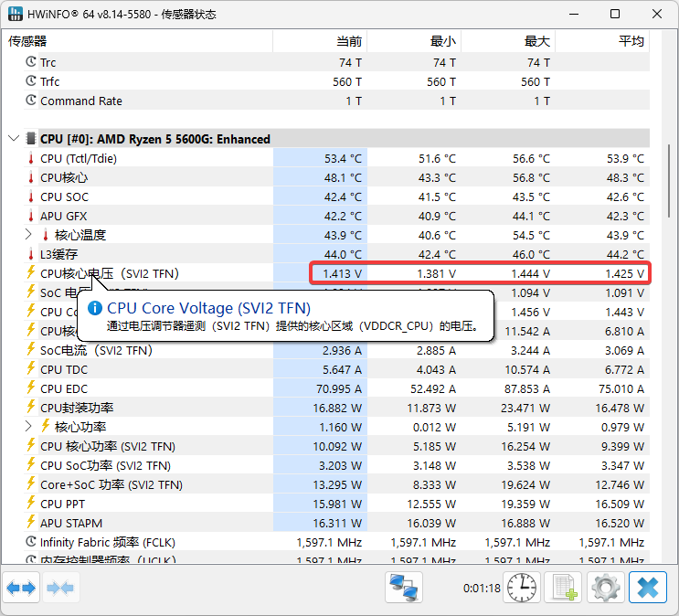Open sensor settings gear icon
The height and width of the screenshot is (616, 679).
point(605,588)
